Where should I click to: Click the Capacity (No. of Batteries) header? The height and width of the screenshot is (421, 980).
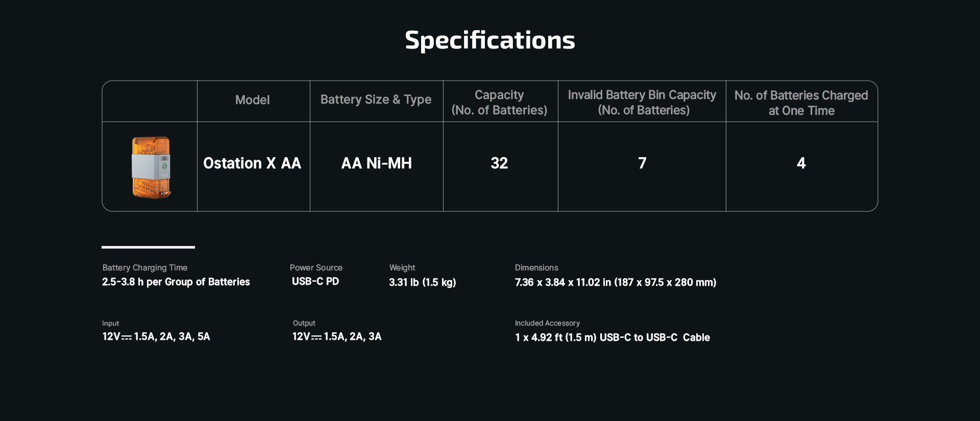pyautogui.click(x=499, y=103)
